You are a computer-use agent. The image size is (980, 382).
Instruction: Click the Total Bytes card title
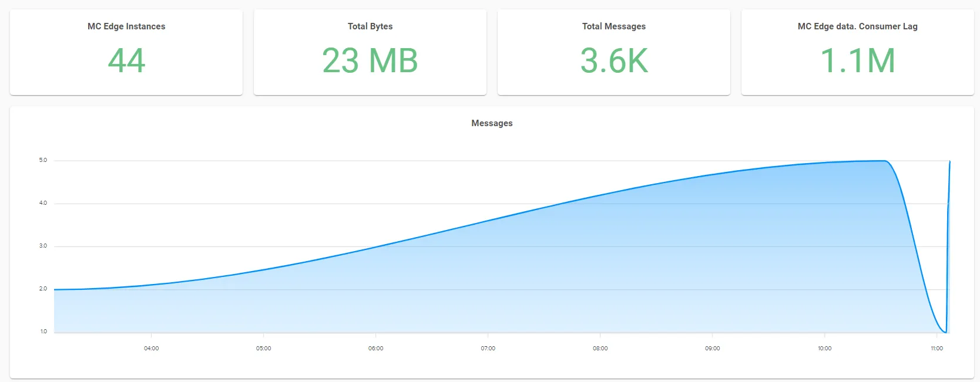(x=370, y=26)
